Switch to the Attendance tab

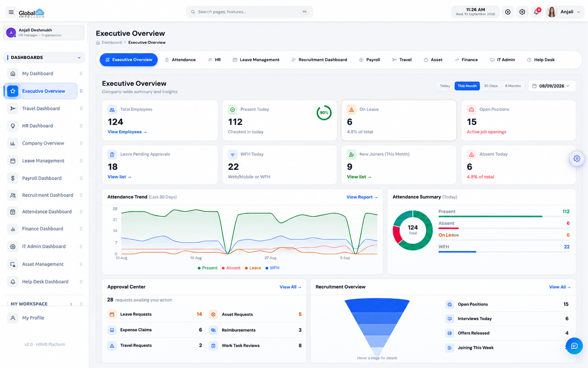click(180, 60)
